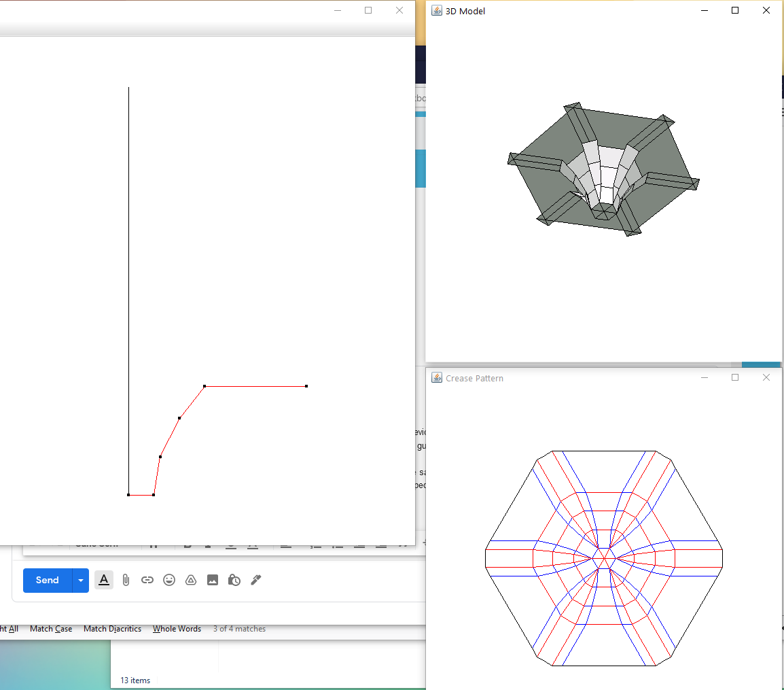Click the Java icon in 3D Model title bar
Screen dimensions: 784x690
point(437,11)
